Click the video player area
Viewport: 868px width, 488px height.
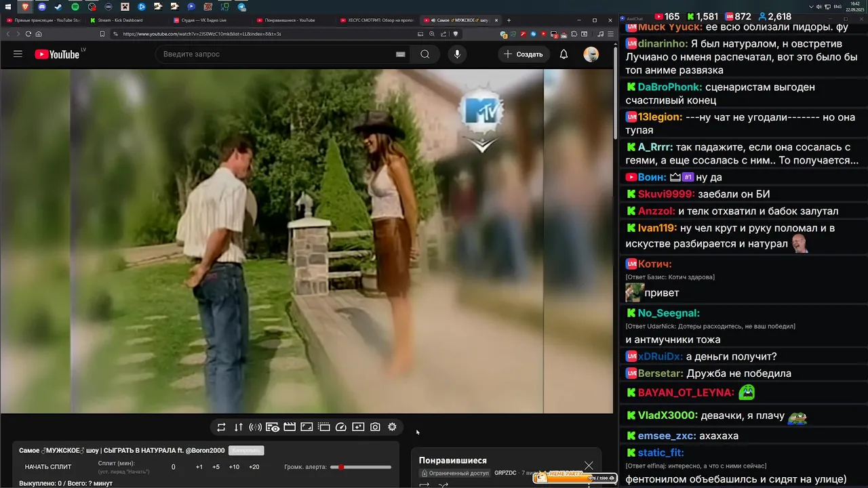pyautogui.click(x=307, y=241)
